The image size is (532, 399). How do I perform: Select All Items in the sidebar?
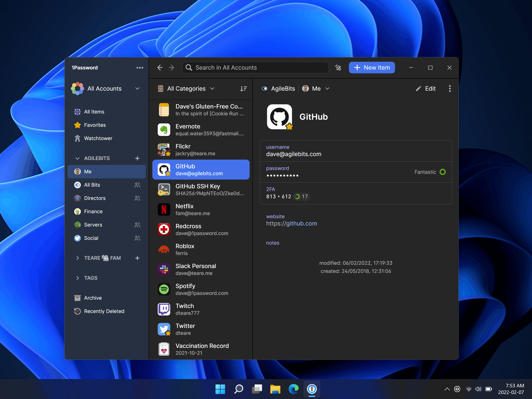(x=95, y=111)
